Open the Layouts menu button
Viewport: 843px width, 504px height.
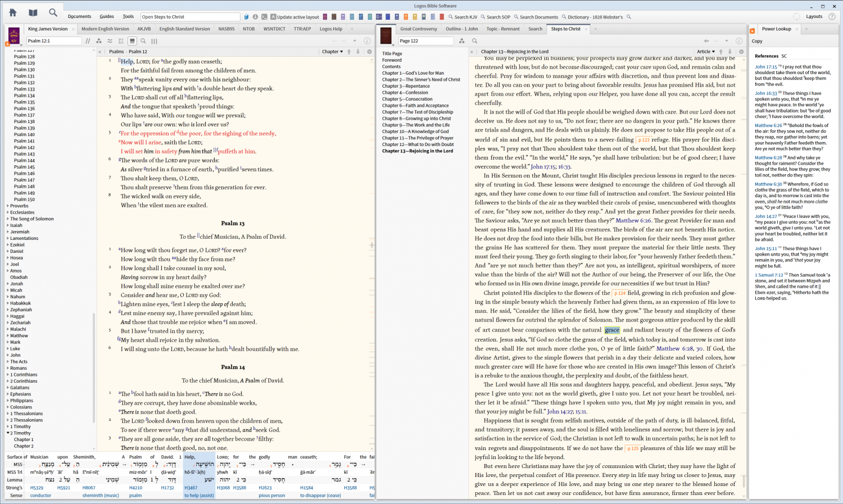(814, 17)
